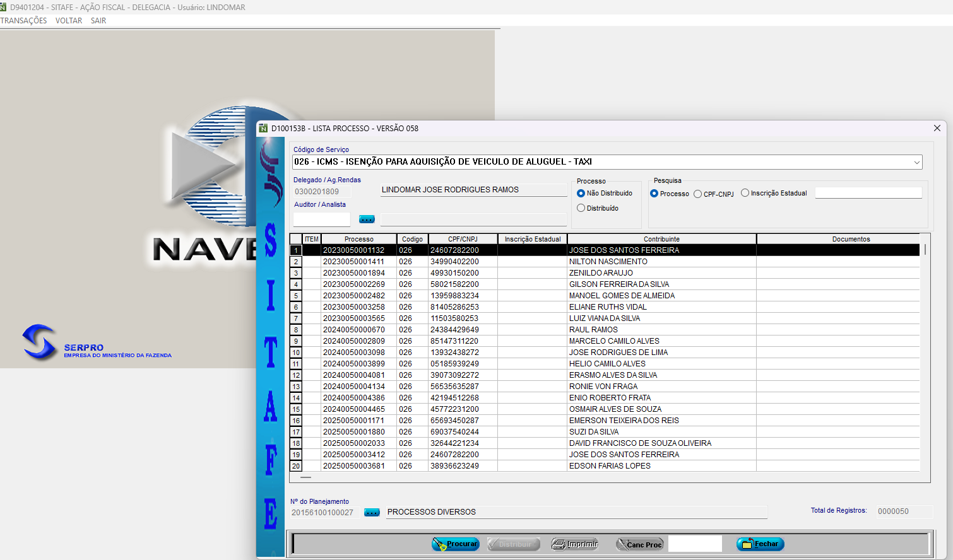
Task: Select the Não Distribuído radio option
Action: click(581, 194)
